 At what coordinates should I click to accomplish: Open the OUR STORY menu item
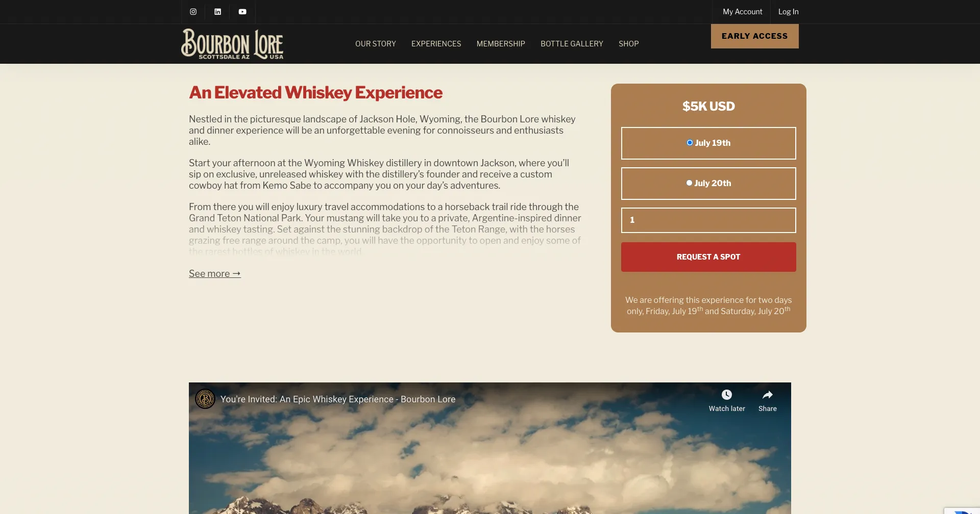[x=376, y=44]
